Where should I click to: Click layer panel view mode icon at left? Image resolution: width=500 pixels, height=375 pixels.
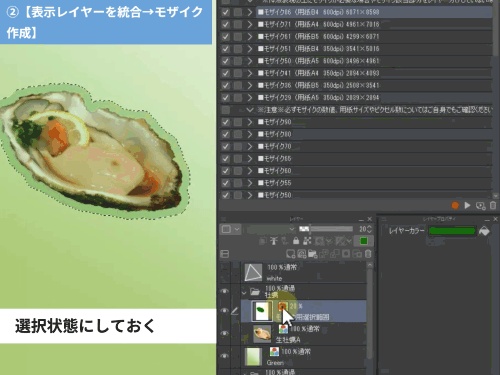pyautogui.click(x=225, y=254)
